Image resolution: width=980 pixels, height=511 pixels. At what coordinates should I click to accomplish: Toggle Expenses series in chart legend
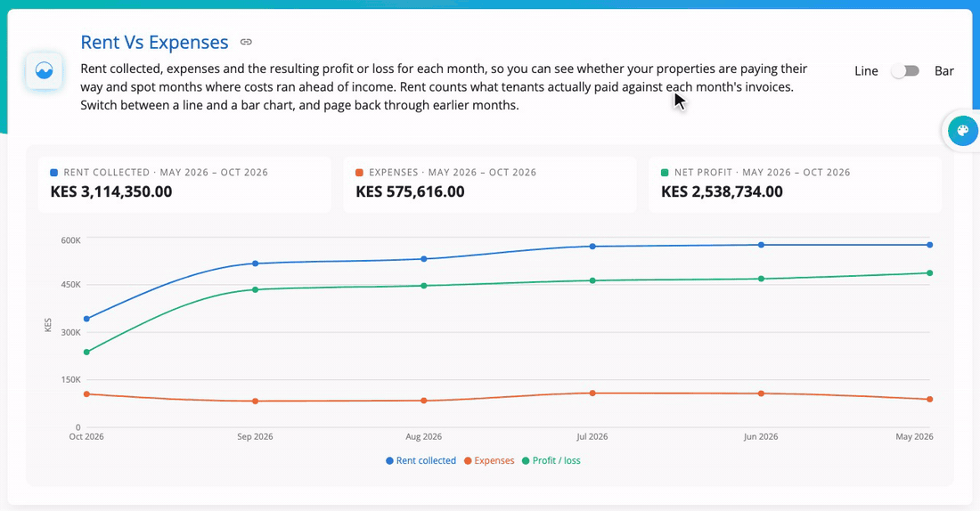pos(489,460)
